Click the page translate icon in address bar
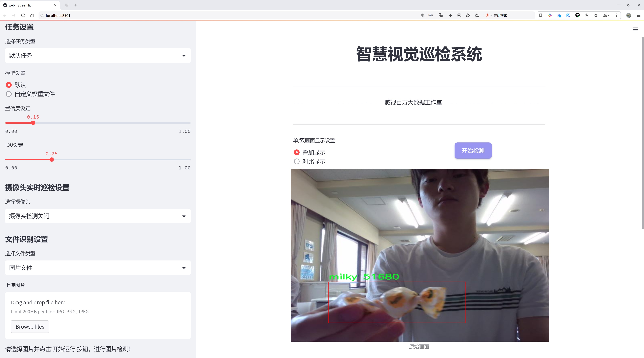This screenshot has width=644, height=358. tap(441, 16)
